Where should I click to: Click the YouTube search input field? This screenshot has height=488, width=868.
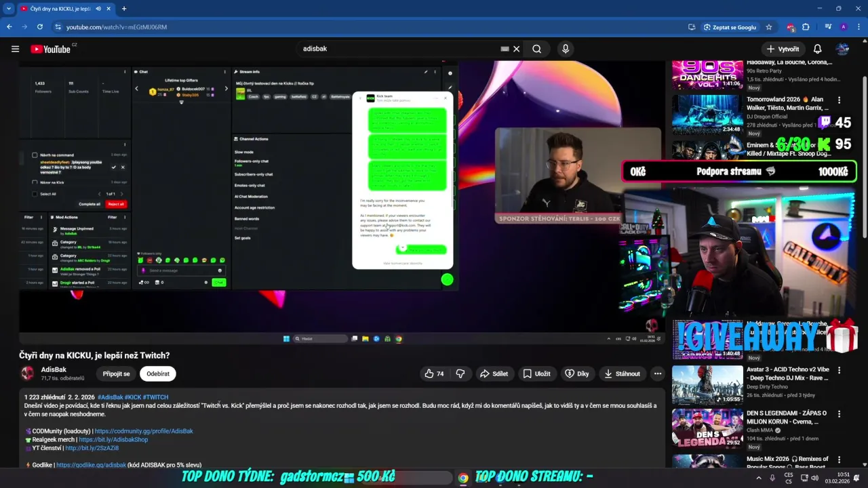click(400, 49)
